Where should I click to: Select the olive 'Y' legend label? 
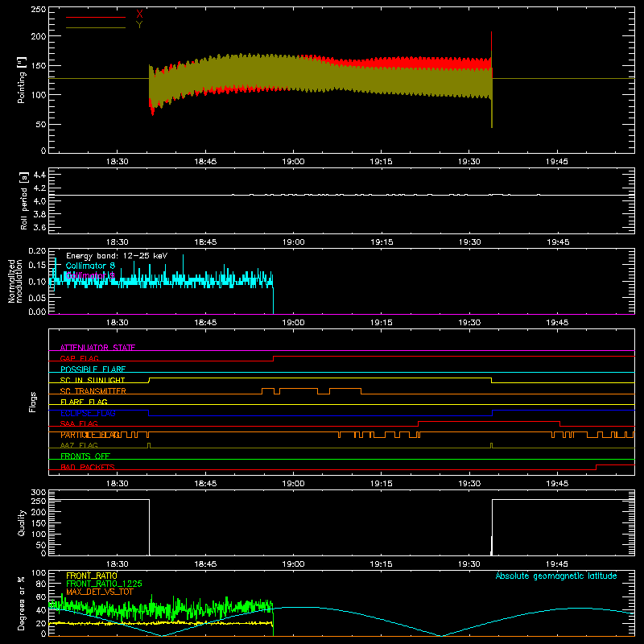pyautogui.click(x=139, y=25)
